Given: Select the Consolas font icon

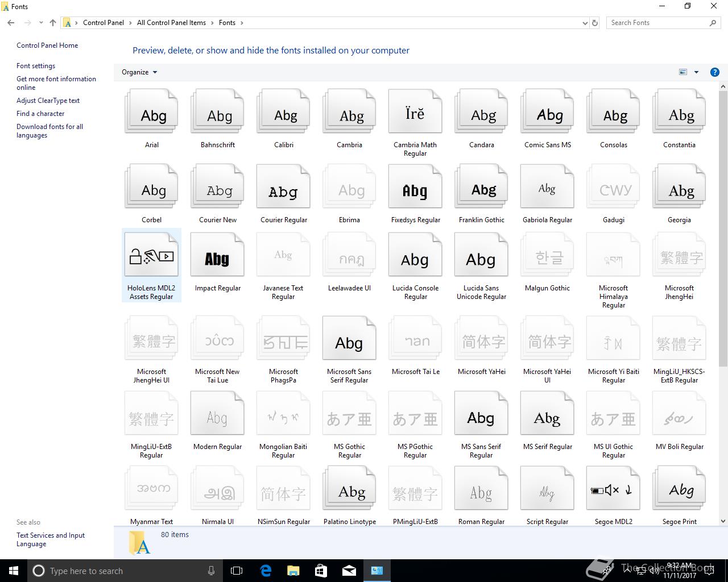Looking at the screenshot, I should 613,111.
